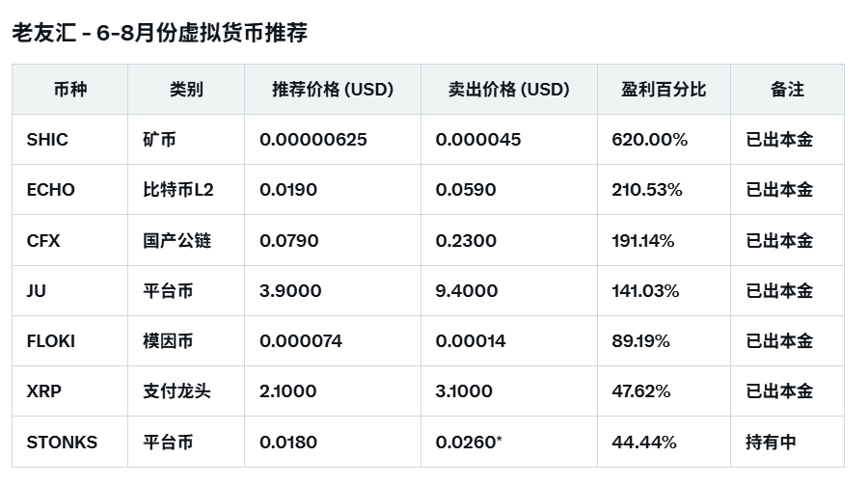Click the 持有中 remark cell
Screen dimensions: 868x484
tap(771, 443)
